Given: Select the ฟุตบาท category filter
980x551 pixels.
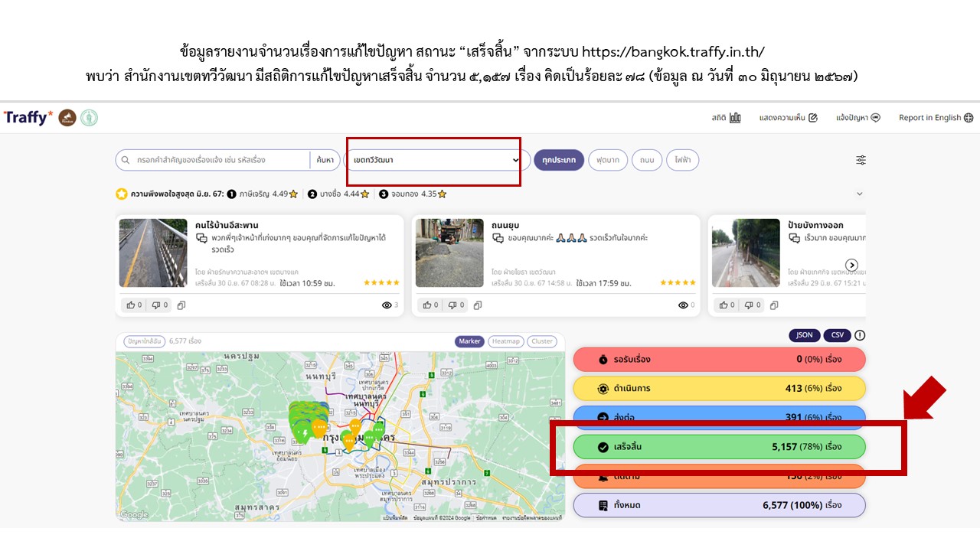Looking at the screenshot, I should (x=608, y=160).
